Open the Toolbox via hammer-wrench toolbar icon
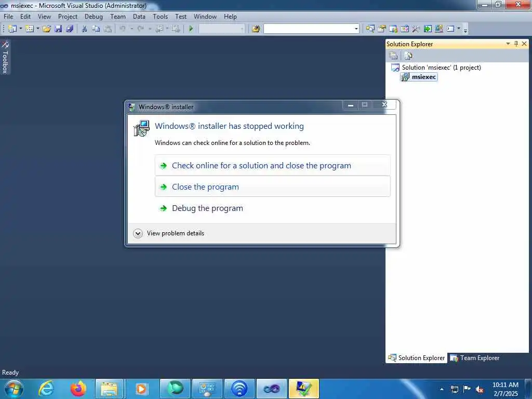Screen dimensions: 532x399 coord(416,29)
